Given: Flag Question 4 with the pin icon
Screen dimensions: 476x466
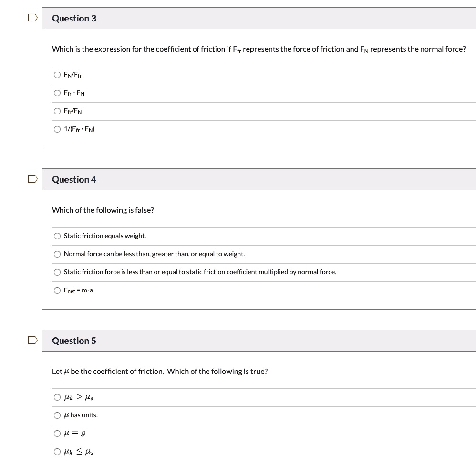Looking at the screenshot, I should (x=32, y=179).
